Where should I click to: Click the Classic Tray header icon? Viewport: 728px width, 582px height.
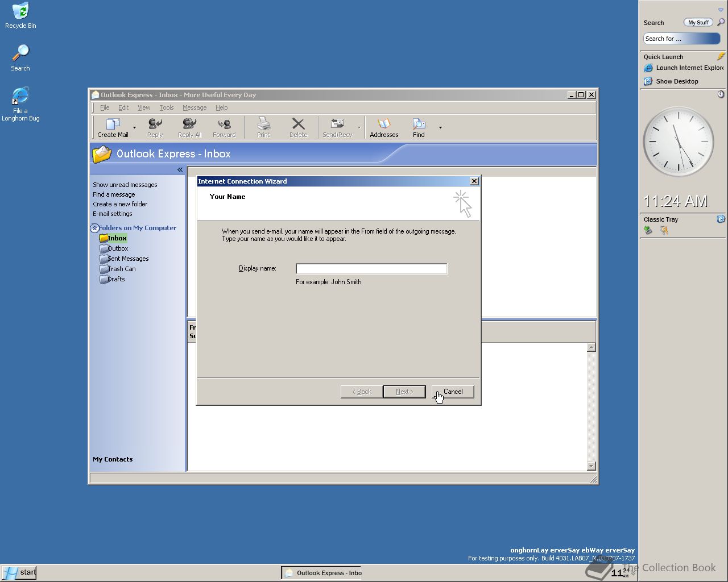721,219
